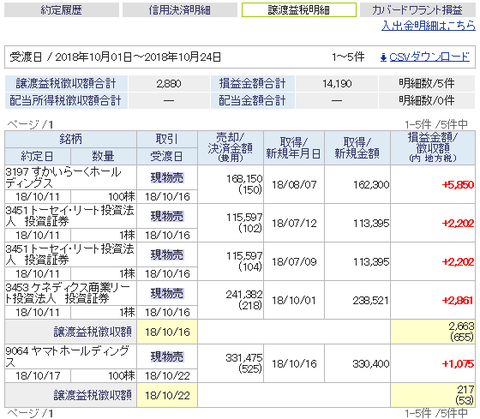The height and width of the screenshot is (419, 480).
Task: Click the 譲渡益税徴収額合計 label
Action: coord(66,83)
